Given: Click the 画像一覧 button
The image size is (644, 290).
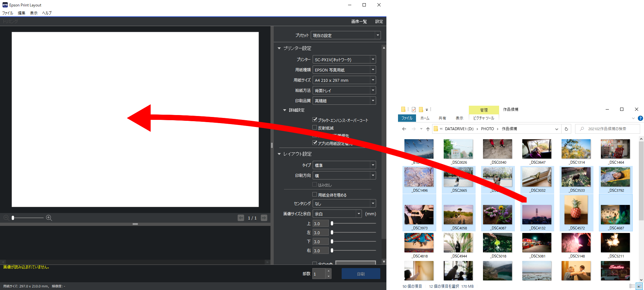Looking at the screenshot, I should pyautogui.click(x=359, y=22).
